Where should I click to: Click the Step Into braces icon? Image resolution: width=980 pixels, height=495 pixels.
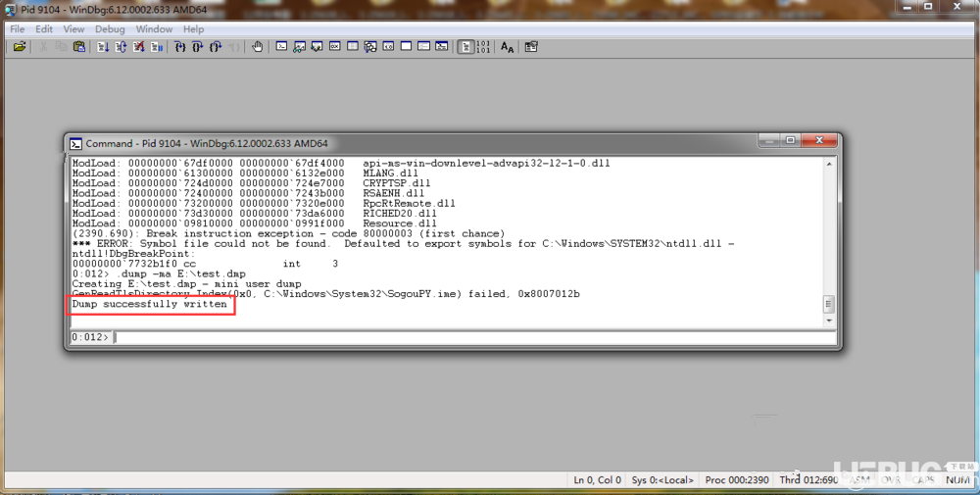pos(180,47)
